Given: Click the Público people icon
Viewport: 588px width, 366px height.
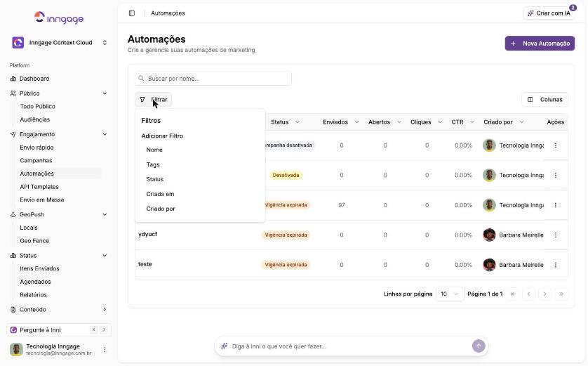Looking at the screenshot, I should pyautogui.click(x=13, y=93).
